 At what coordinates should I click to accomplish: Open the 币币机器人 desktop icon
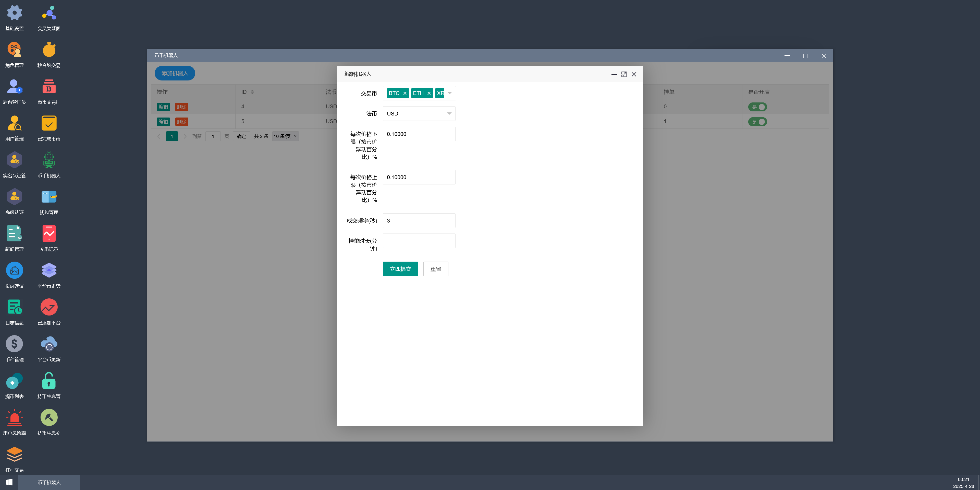click(49, 161)
